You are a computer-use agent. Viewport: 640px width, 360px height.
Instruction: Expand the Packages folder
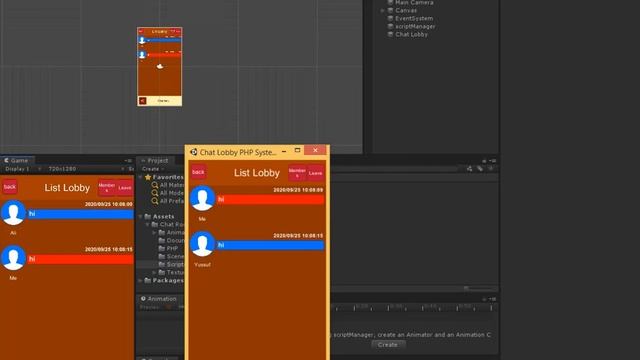141,280
